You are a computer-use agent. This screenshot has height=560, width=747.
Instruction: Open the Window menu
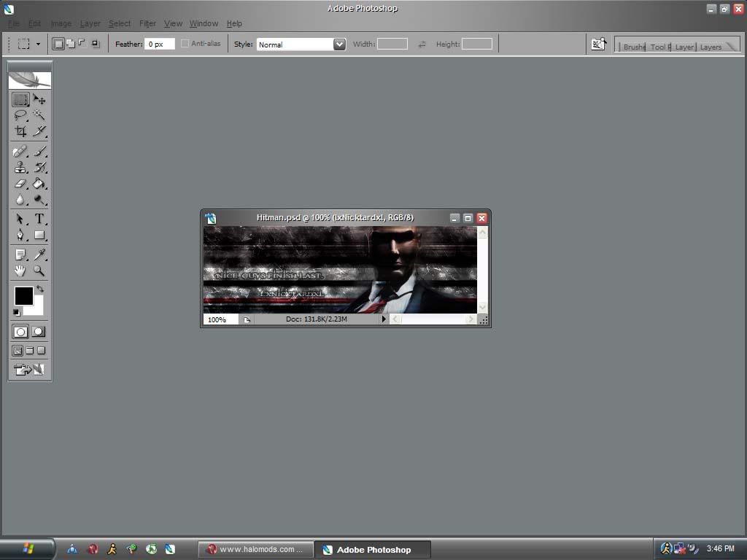pyautogui.click(x=204, y=23)
